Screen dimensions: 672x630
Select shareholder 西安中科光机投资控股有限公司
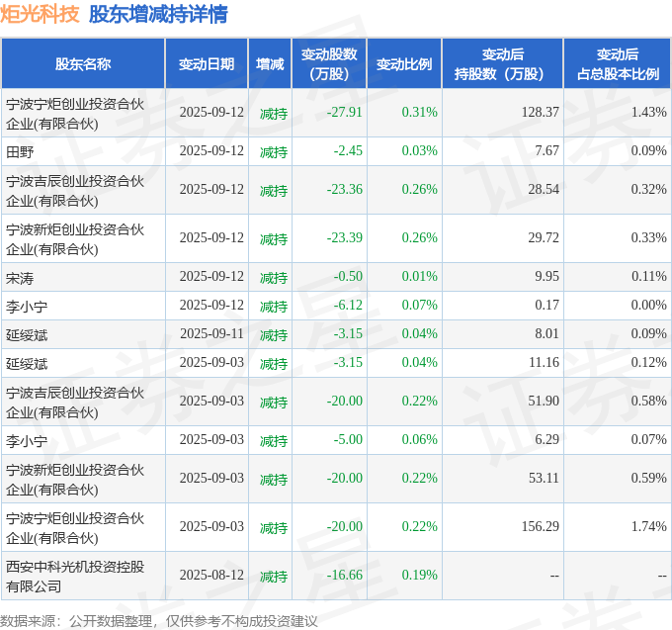tap(75, 577)
